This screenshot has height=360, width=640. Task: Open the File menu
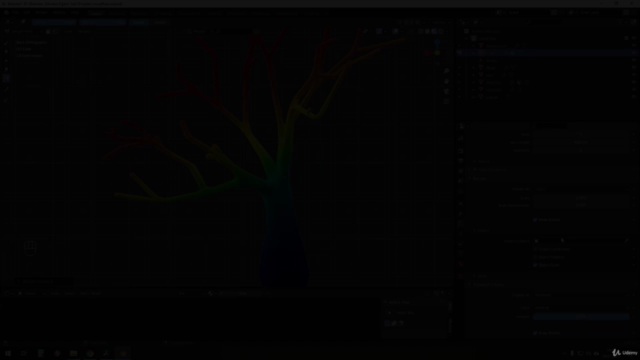15,13
